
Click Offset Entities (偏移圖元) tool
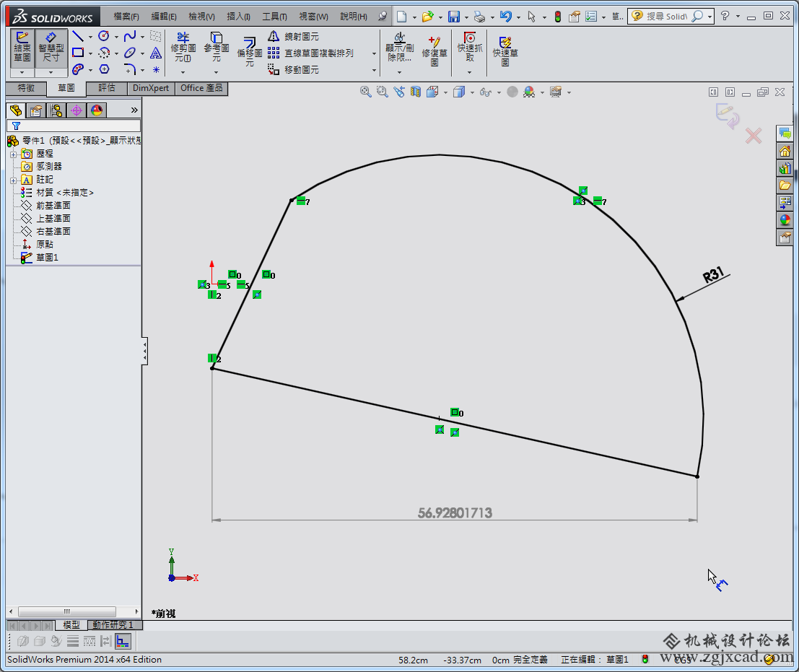250,52
